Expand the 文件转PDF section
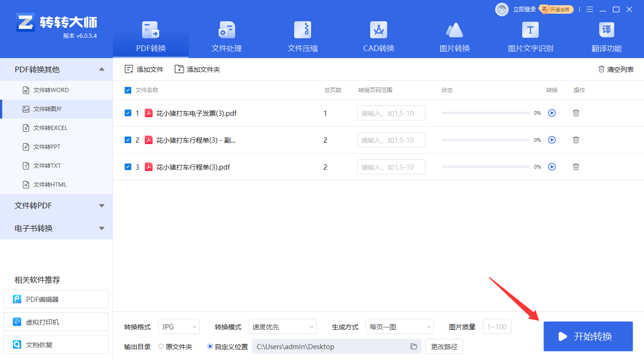 click(56, 206)
